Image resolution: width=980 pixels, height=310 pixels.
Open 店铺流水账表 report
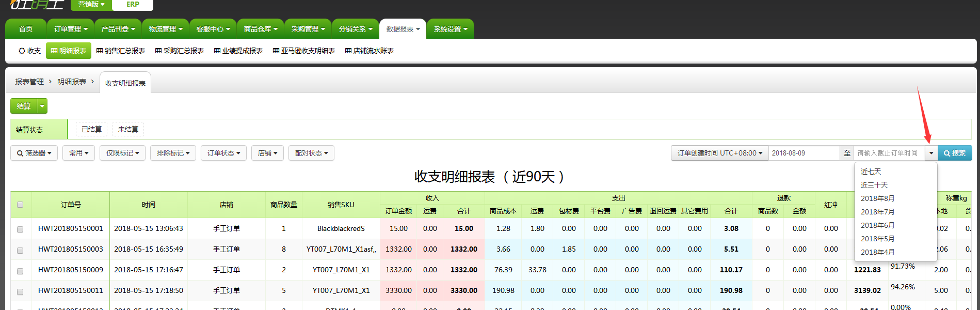click(369, 51)
